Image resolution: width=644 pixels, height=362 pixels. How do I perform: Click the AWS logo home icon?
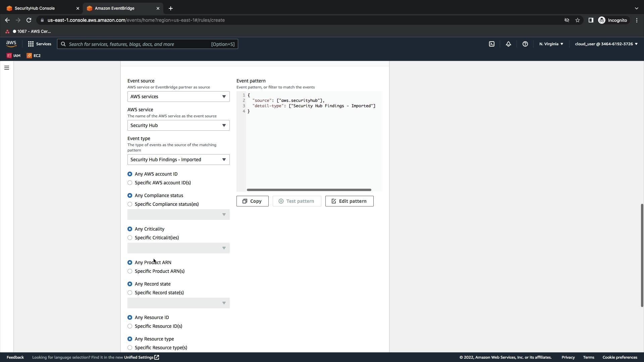[x=11, y=44]
